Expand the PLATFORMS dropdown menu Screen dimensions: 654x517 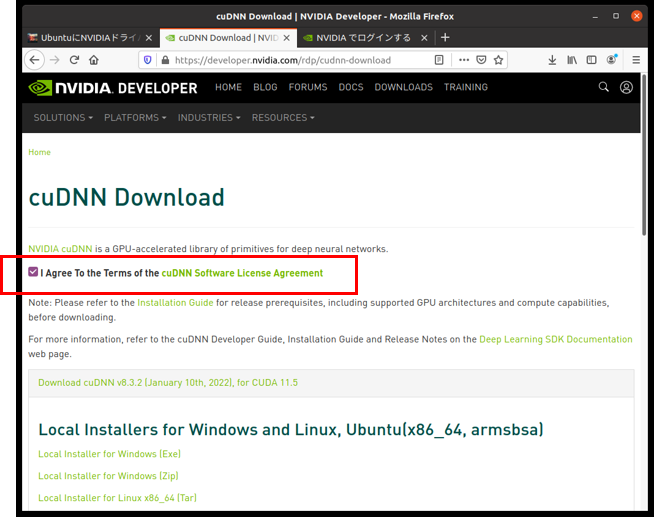click(x=135, y=118)
